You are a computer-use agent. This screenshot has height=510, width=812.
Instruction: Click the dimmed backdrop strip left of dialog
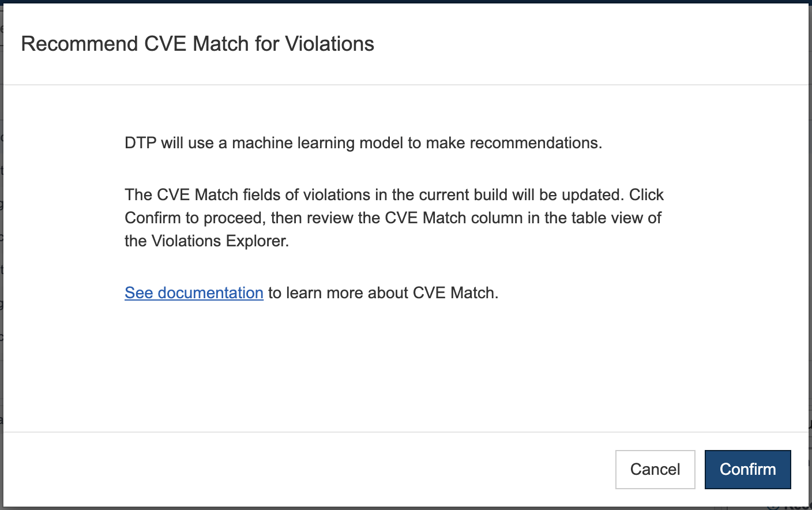1,254
